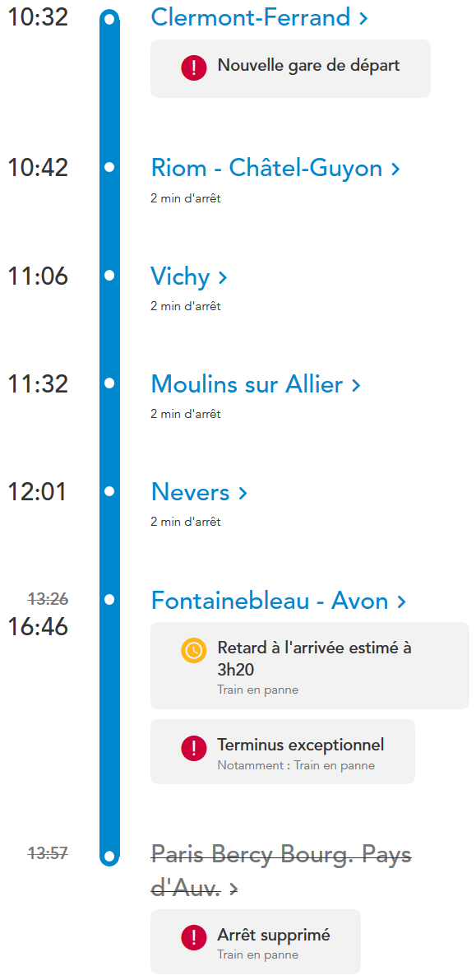
Task: Click the chevron next to Clermont-Ferrand
Action: click(x=363, y=19)
